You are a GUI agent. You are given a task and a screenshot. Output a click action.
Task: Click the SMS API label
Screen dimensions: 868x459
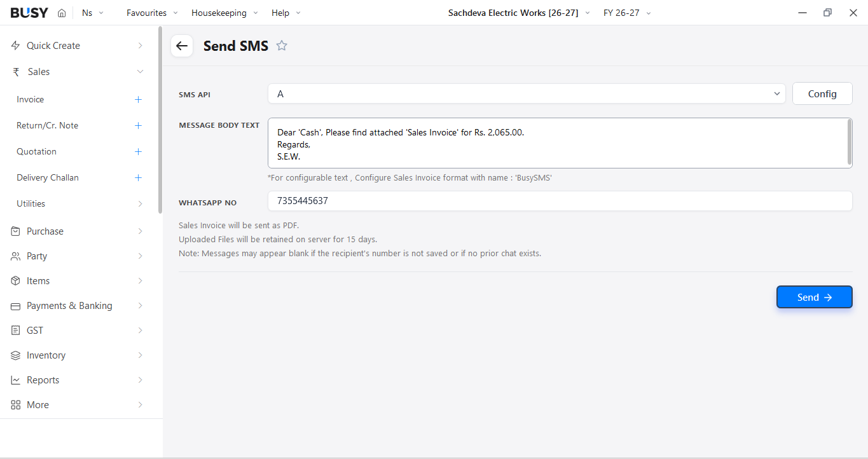coord(195,95)
